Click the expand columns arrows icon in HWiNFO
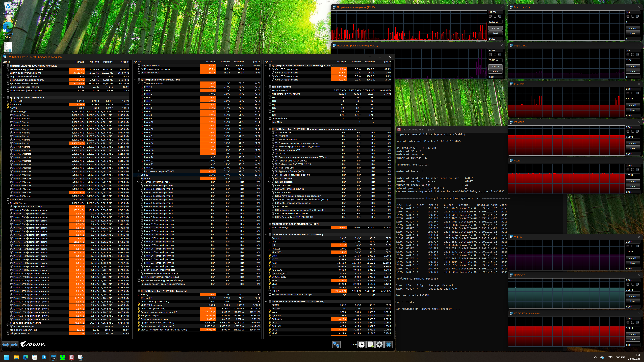This screenshot has width=644, height=362. pos(6,345)
